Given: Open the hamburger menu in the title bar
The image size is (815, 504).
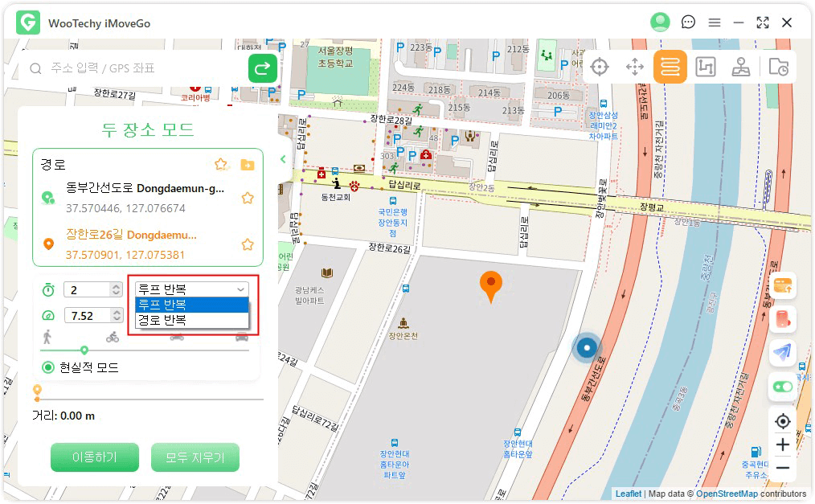Looking at the screenshot, I should [x=714, y=23].
